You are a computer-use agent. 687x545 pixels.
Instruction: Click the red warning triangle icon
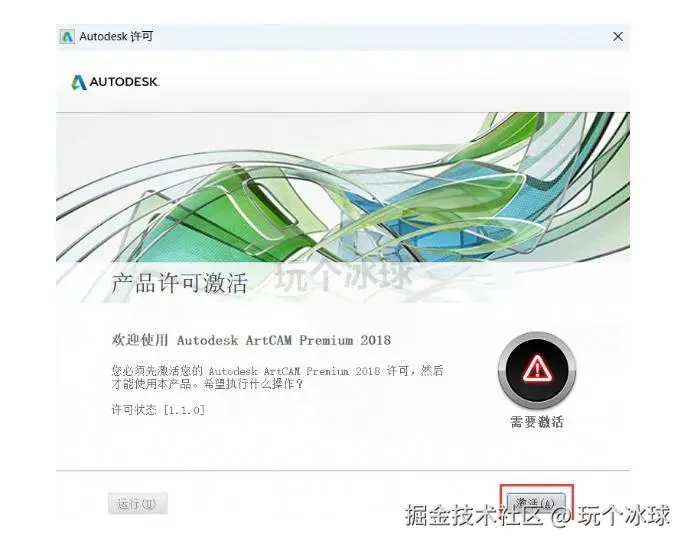pyautogui.click(x=537, y=369)
